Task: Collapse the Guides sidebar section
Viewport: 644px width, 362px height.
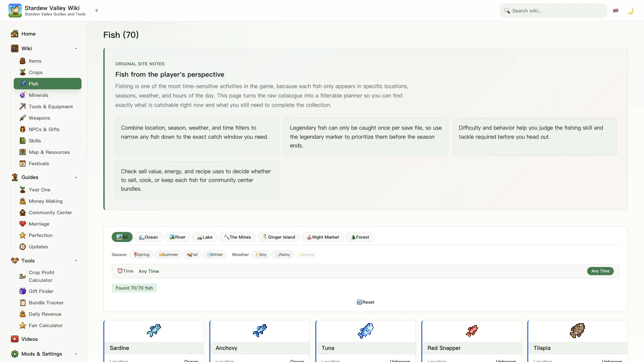Action: tap(76, 177)
